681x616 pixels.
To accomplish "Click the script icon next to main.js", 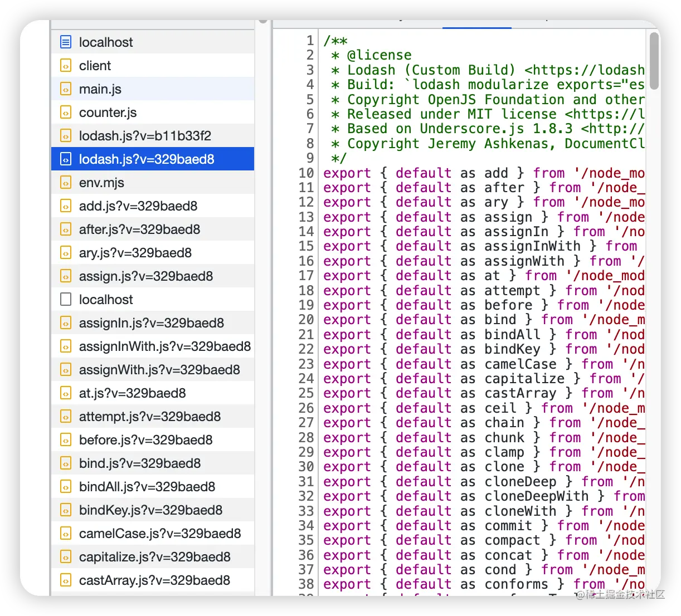I will pyautogui.click(x=66, y=89).
